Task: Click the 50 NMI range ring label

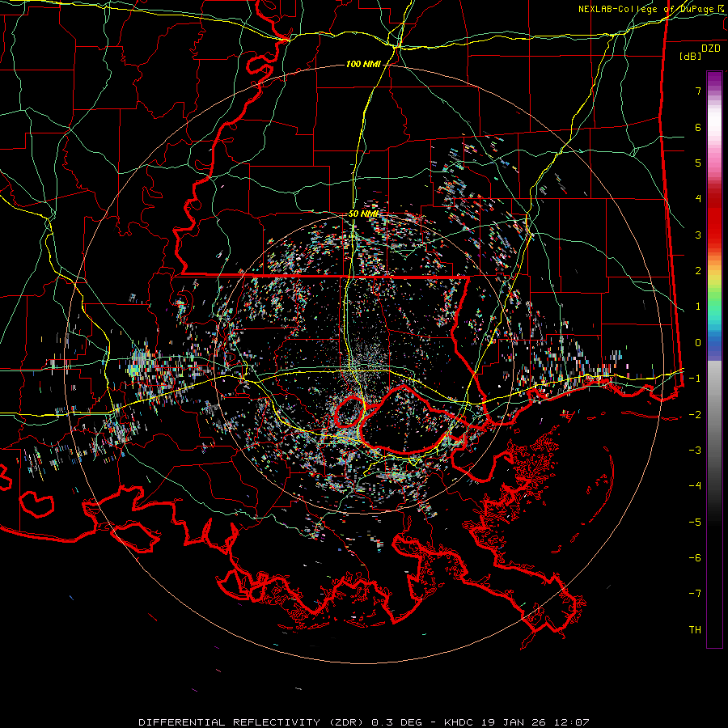Action: tap(363, 214)
